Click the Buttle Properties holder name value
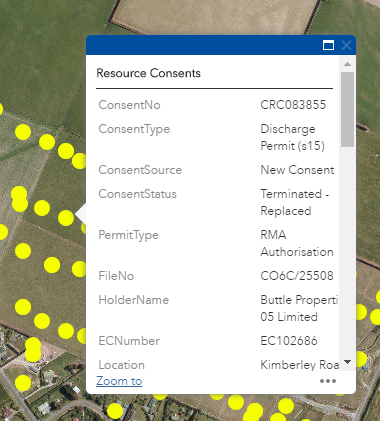 click(299, 308)
